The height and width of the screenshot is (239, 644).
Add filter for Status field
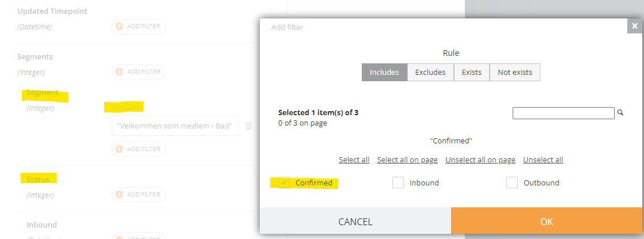[x=139, y=195]
